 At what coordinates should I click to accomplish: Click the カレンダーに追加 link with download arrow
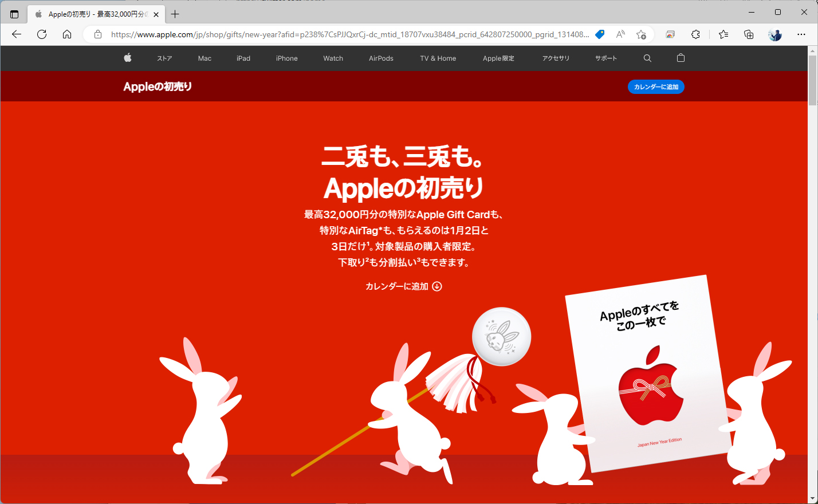(403, 286)
